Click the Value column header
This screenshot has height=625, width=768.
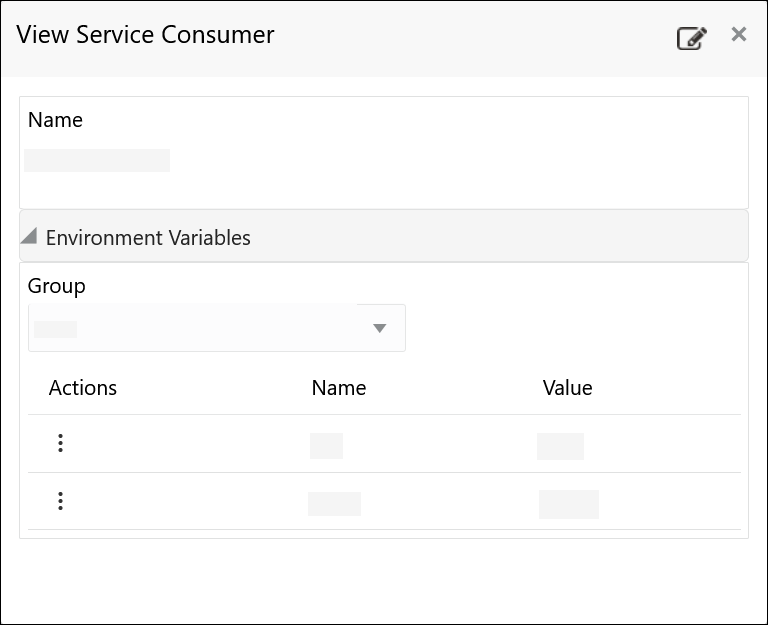tap(567, 388)
